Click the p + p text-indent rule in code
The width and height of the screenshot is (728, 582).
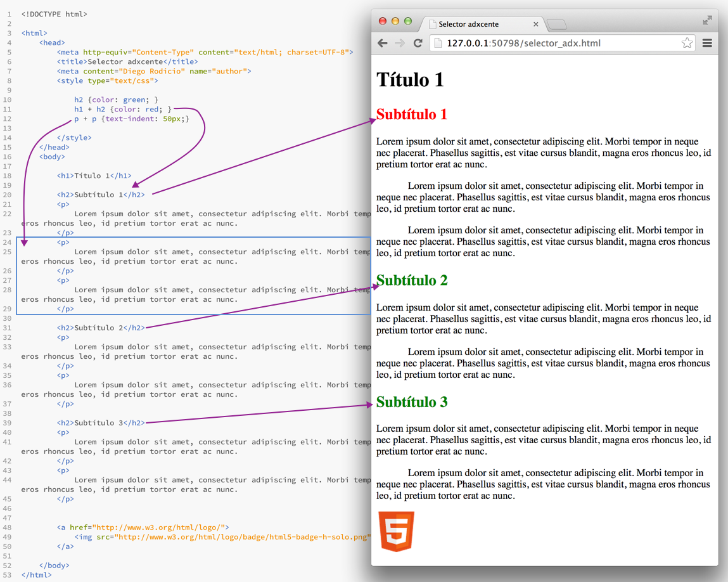point(131,119)
